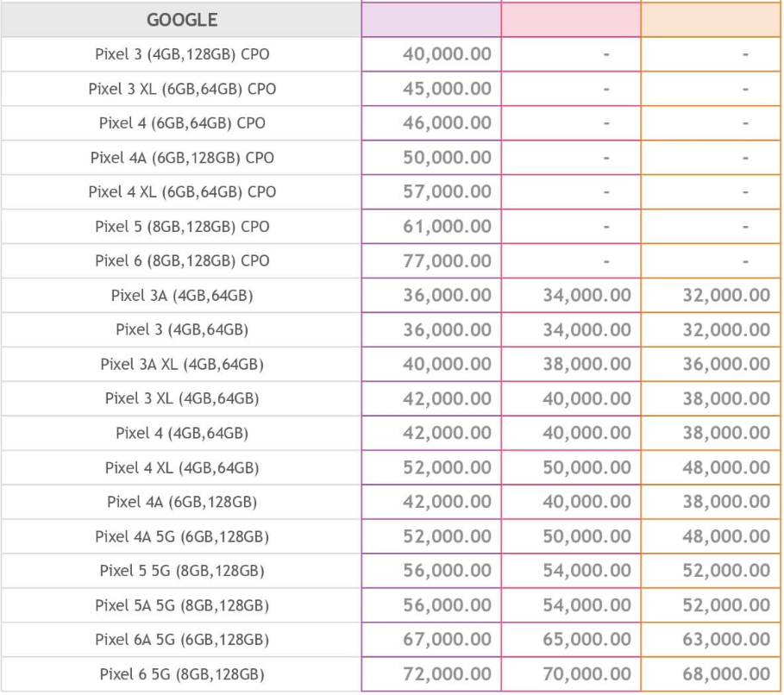The image size is (784, 695).
Task: Click the 77,000.00 price for Pixel 6 CPO
Action: point(447,261)
